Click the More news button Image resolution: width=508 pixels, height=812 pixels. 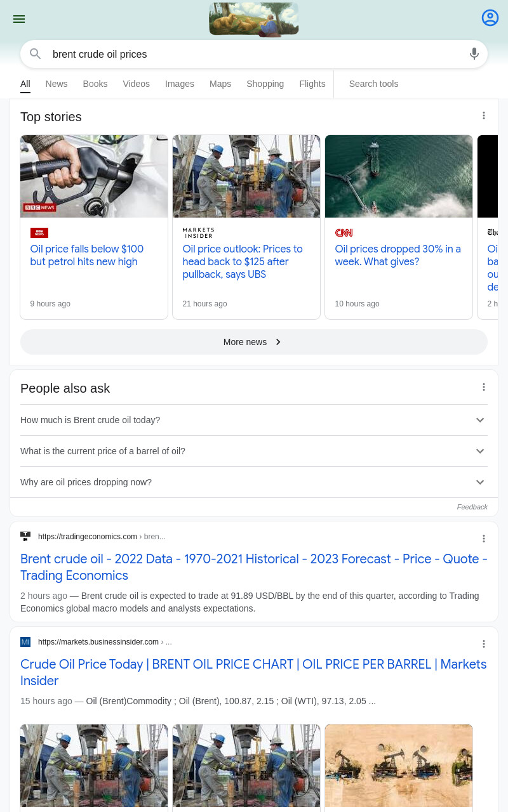click(x=254, y=342)
